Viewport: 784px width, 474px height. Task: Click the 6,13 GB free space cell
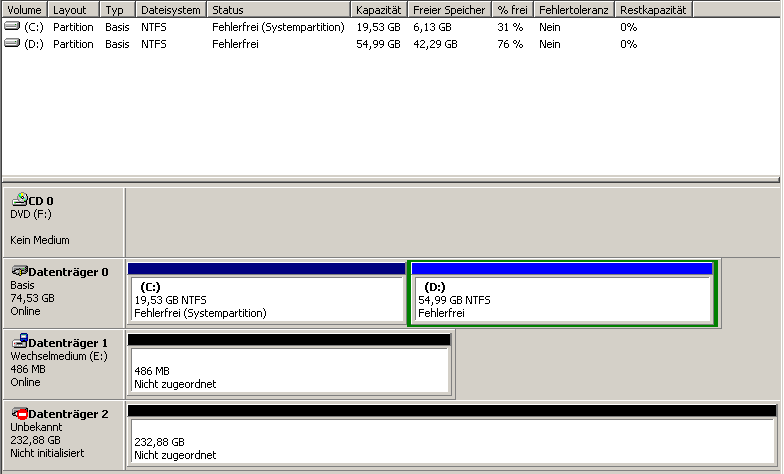pos(432,27)
